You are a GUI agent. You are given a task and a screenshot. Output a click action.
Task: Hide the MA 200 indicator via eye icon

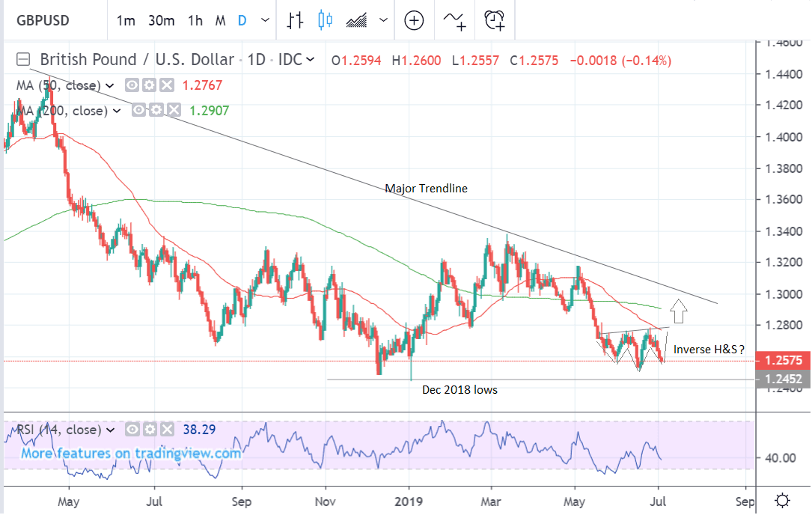tap(140, 111)
